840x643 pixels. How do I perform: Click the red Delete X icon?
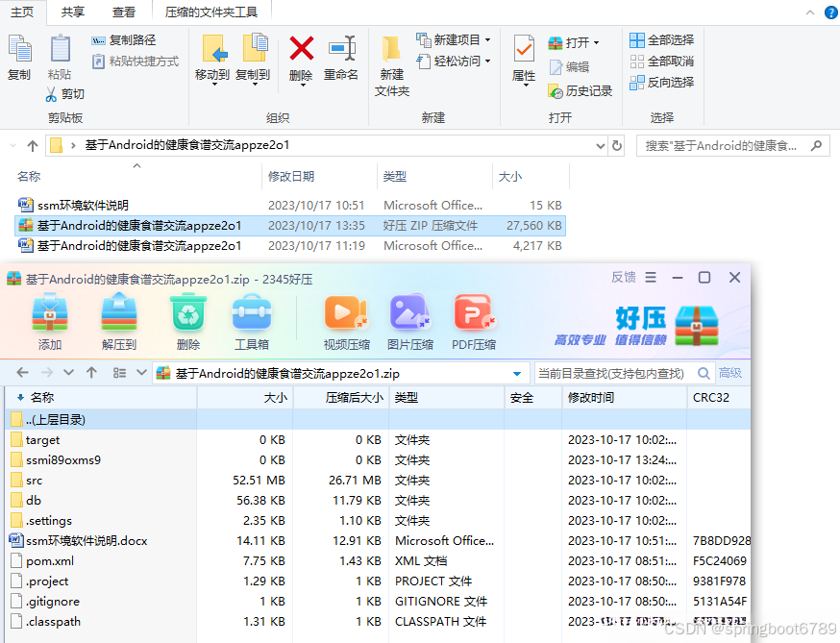301,48
